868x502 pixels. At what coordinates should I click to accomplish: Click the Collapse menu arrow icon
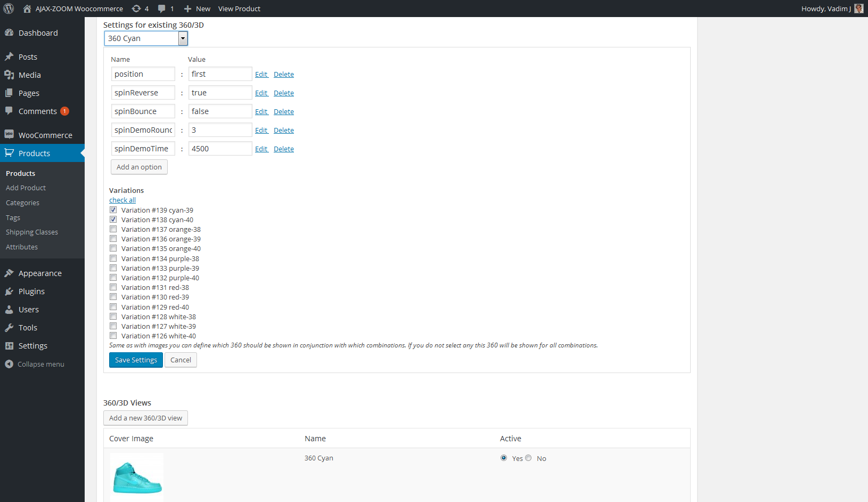9,364
